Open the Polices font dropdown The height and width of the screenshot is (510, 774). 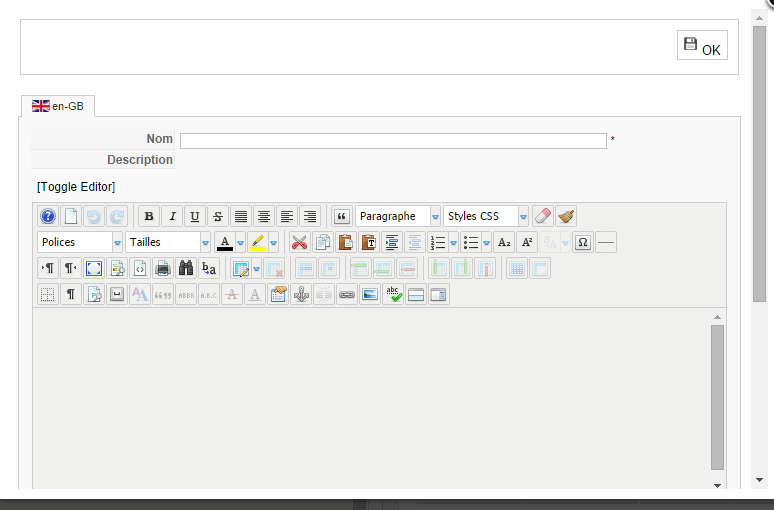point(79,242)
